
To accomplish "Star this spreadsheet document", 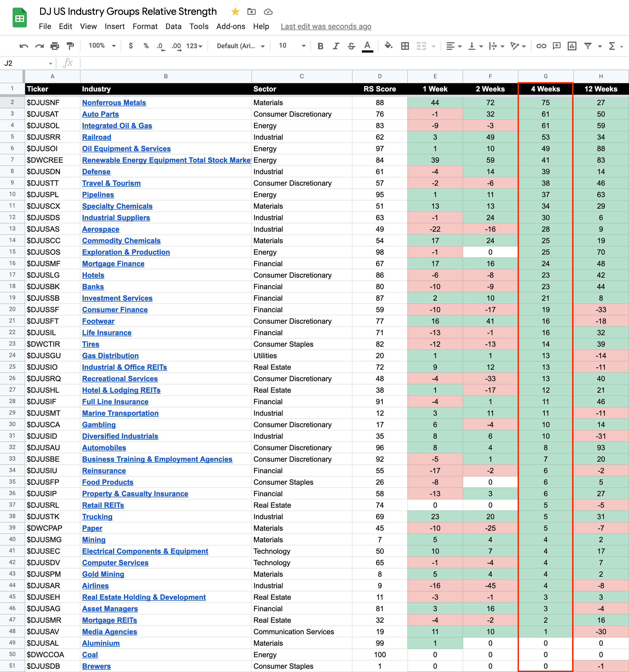I will (x=235, y=12).
